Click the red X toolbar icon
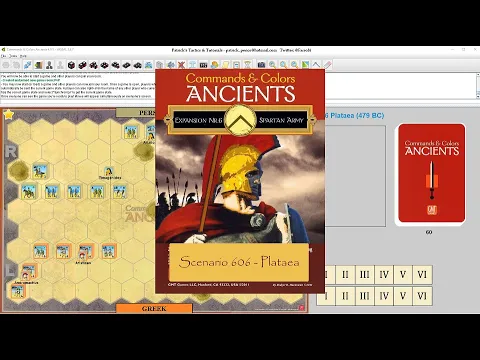Screen dimensions: 480x360 (x=181, y=65)
